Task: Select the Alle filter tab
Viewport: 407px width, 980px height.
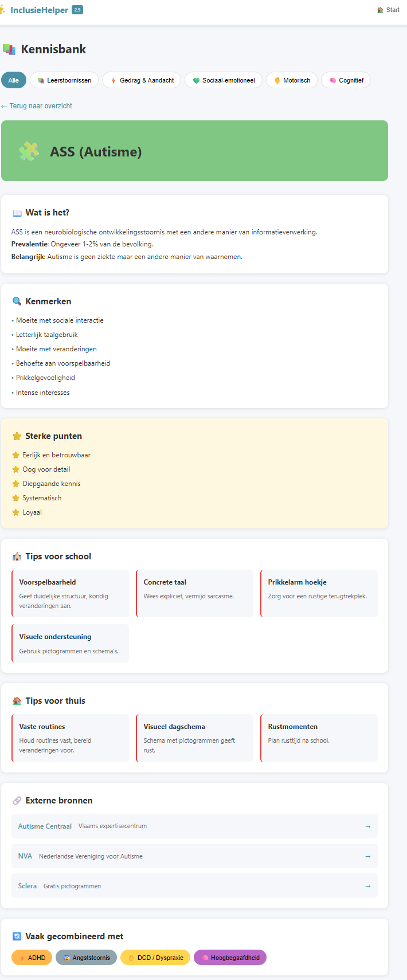Action: (x=14, y=80)
